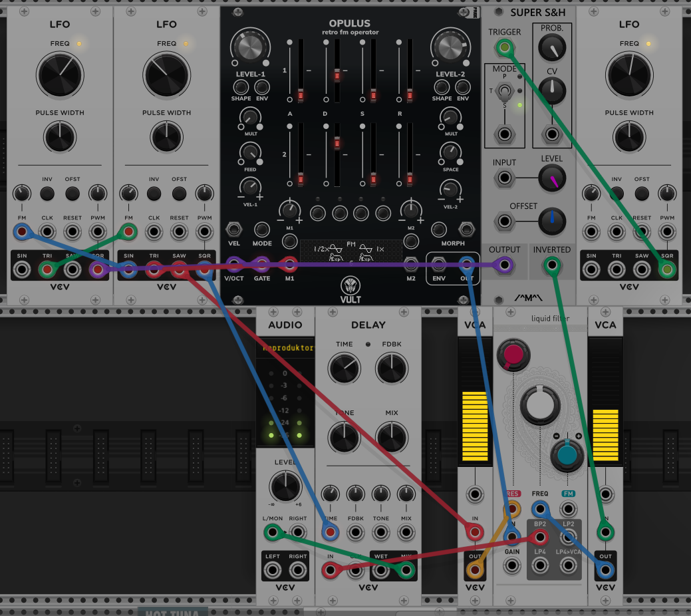The height and width of the screenshot is (616, 691).
Task: Toggle the MODE button on Opulus
Action: 262,230
